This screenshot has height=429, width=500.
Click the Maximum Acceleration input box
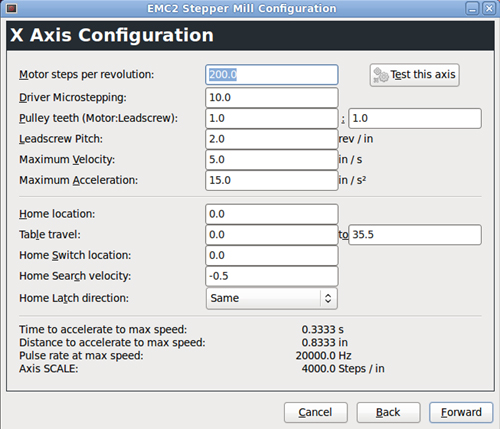pyautogui.click(x=272, y=180)
